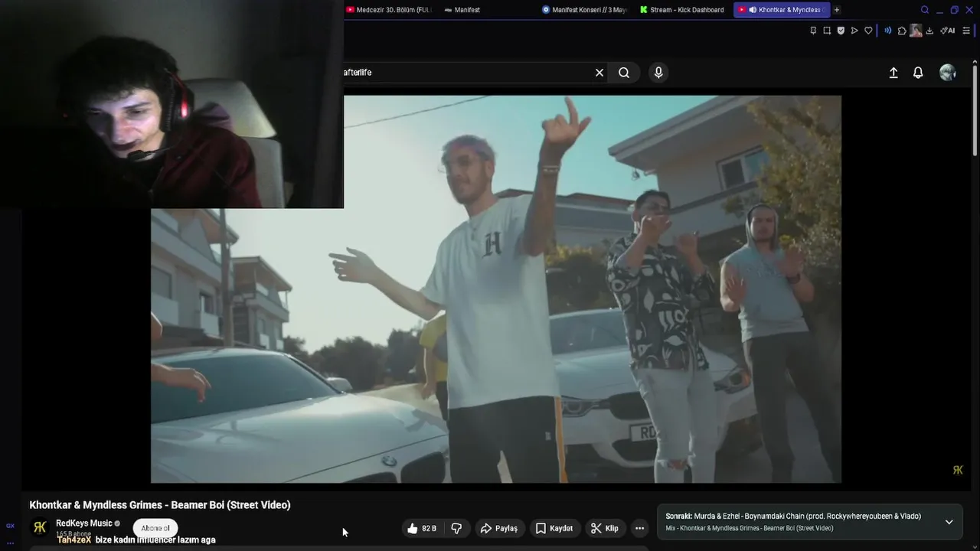The width and height of the screenshot is (980, 551).
Task: Like the video showing 82 B
Action: click(x=421, y=528)
